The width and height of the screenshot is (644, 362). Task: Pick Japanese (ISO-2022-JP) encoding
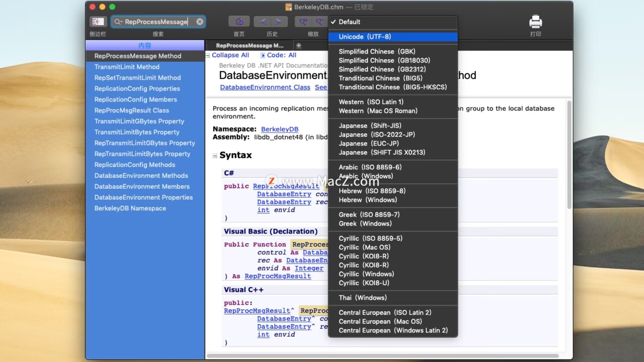(x=393, y=134)
